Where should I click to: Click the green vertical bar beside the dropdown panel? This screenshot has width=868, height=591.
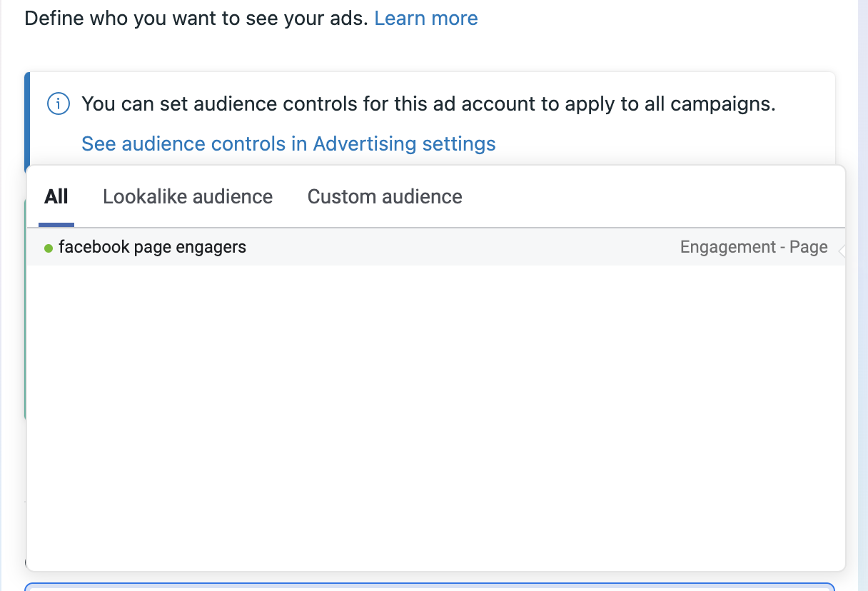(25, 307)
